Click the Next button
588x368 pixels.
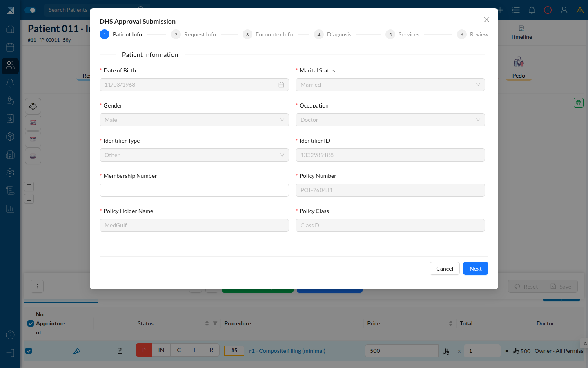coord(476,268)
